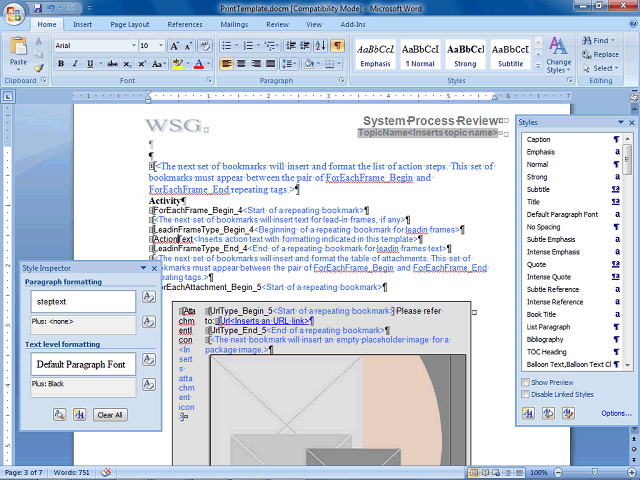Viewport: 640px width, 480px height.
Task: Open the References tab
Action: (x=185, y=24)
